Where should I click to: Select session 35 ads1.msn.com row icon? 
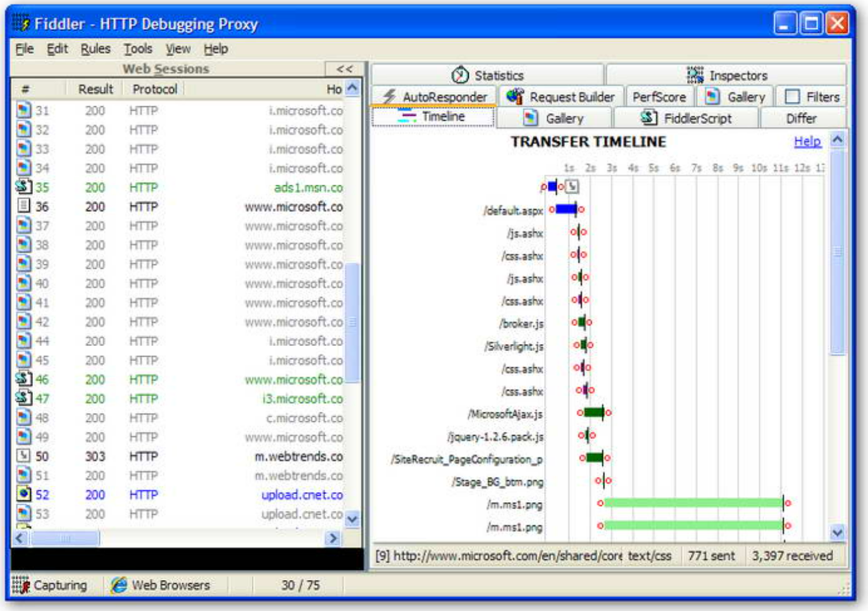point(23,187)
